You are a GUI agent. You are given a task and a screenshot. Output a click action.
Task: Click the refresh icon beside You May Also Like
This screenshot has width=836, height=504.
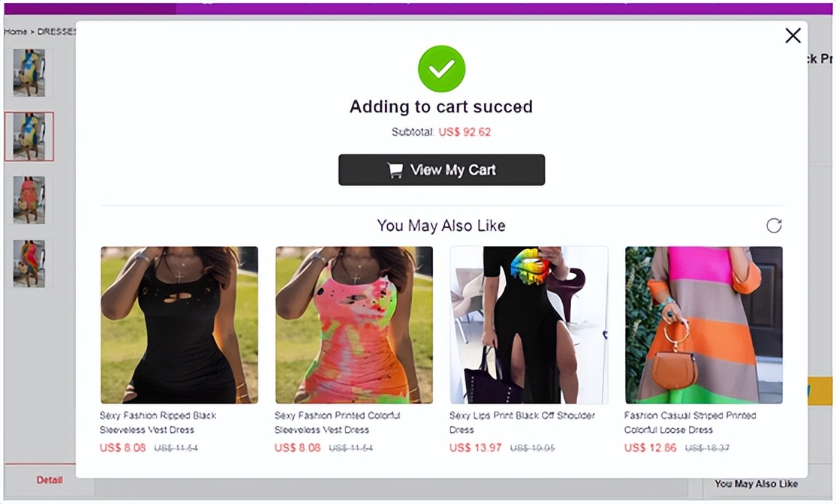coord(774,226)
